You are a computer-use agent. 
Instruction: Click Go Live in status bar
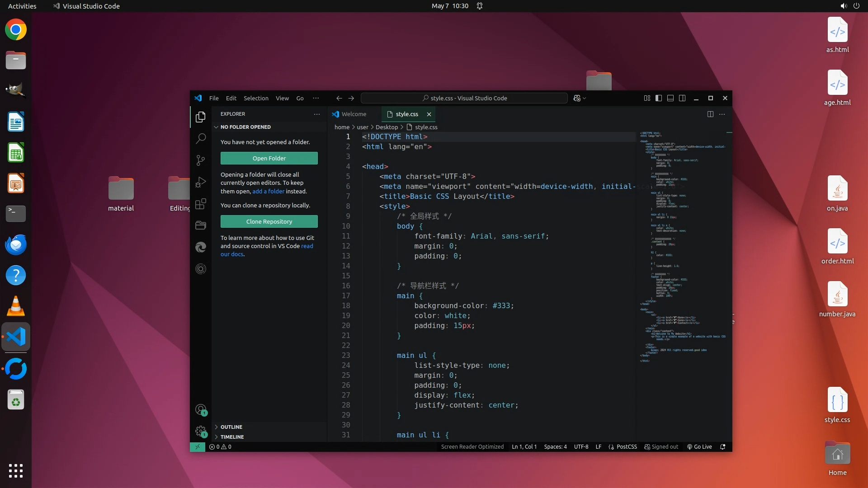point(699,447)
